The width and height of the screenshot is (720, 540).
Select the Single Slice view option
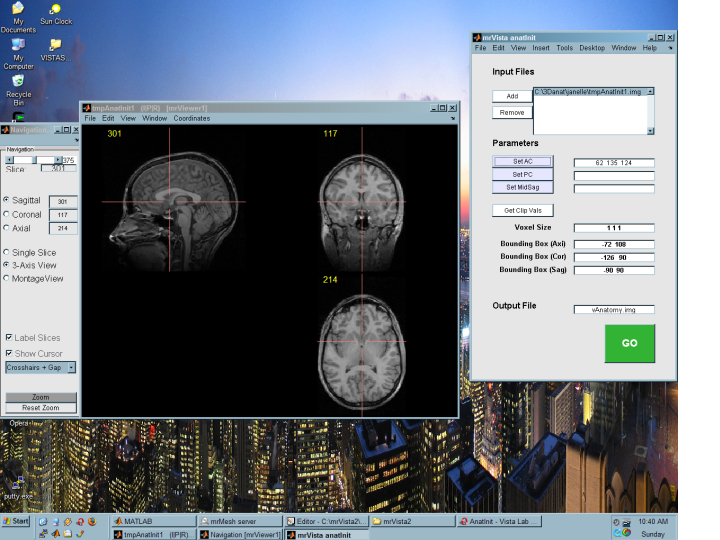click(9, 252)
